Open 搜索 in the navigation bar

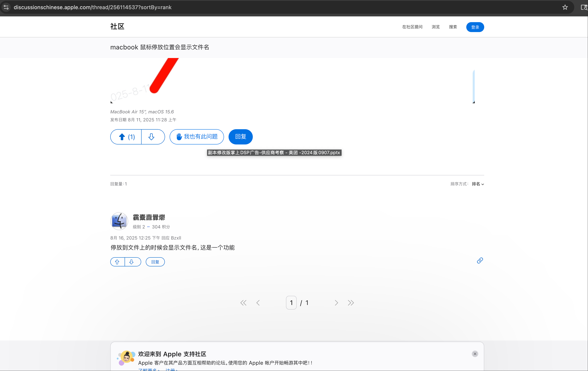tap(453, 27)
